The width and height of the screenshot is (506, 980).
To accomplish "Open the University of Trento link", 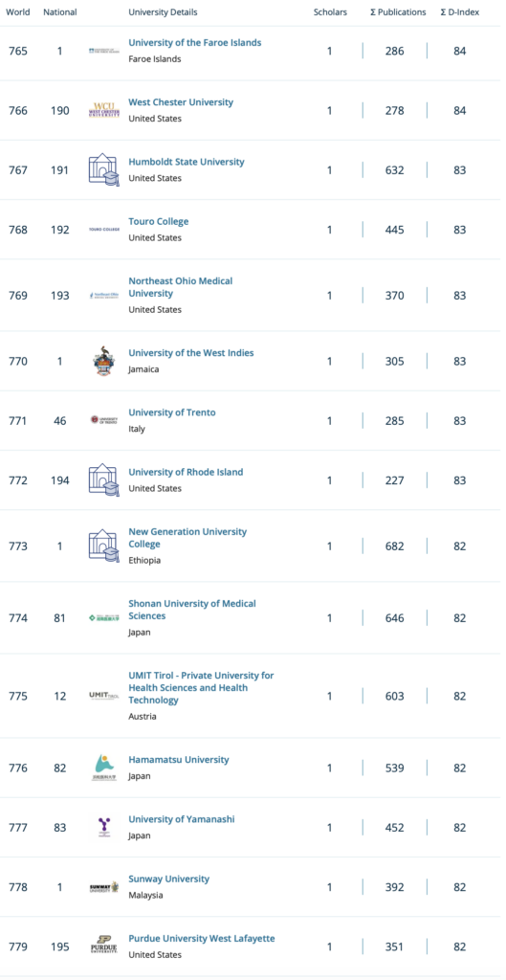I will coord(172,412).
